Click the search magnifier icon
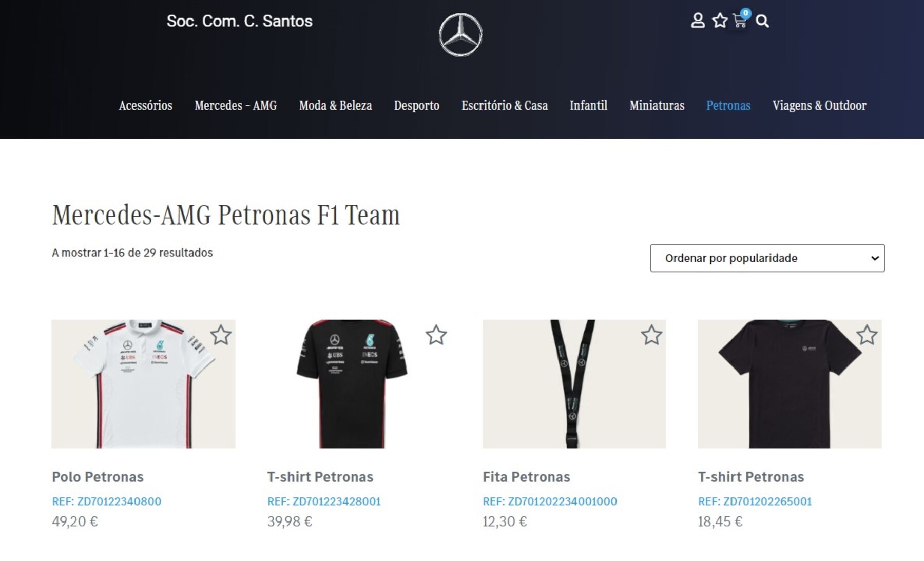This screenshot has width=924, height=561. point(762,21)
